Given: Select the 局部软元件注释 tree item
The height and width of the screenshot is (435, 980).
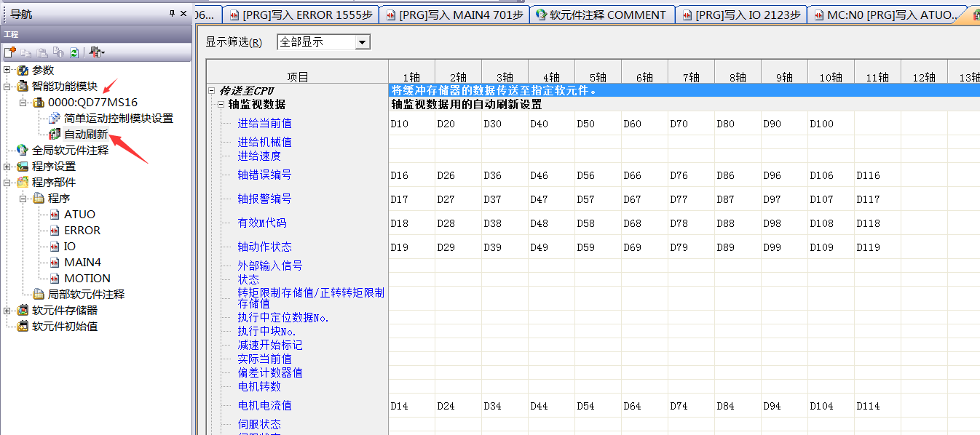Looking at the screenshot, I should (x=86, y=294).
